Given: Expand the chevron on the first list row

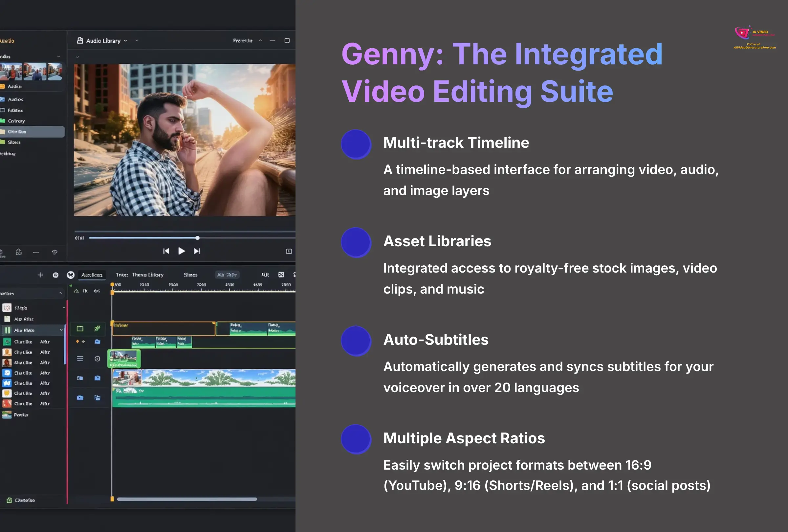Looking at the screenshot, I should [64, 308].
